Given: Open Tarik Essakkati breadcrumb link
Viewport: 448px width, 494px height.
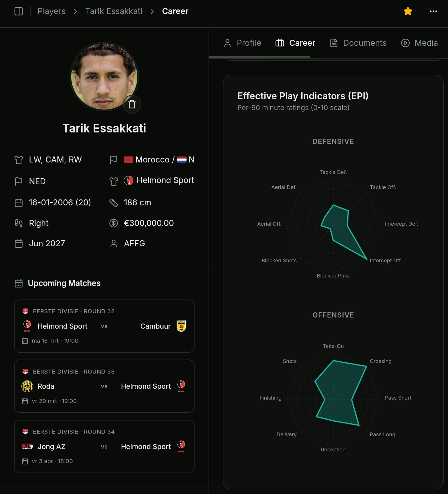Looking at the screenshot, I should [114, 11].
